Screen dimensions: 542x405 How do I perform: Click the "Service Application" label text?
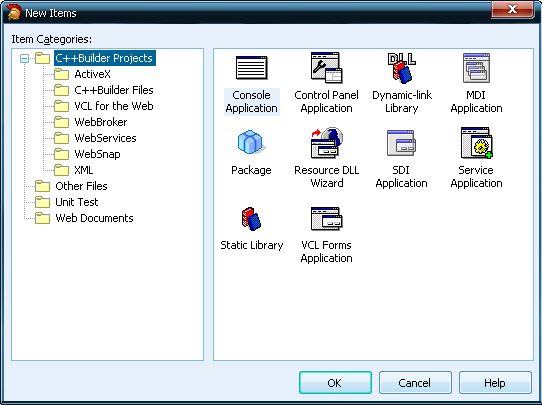pos(476,177)
